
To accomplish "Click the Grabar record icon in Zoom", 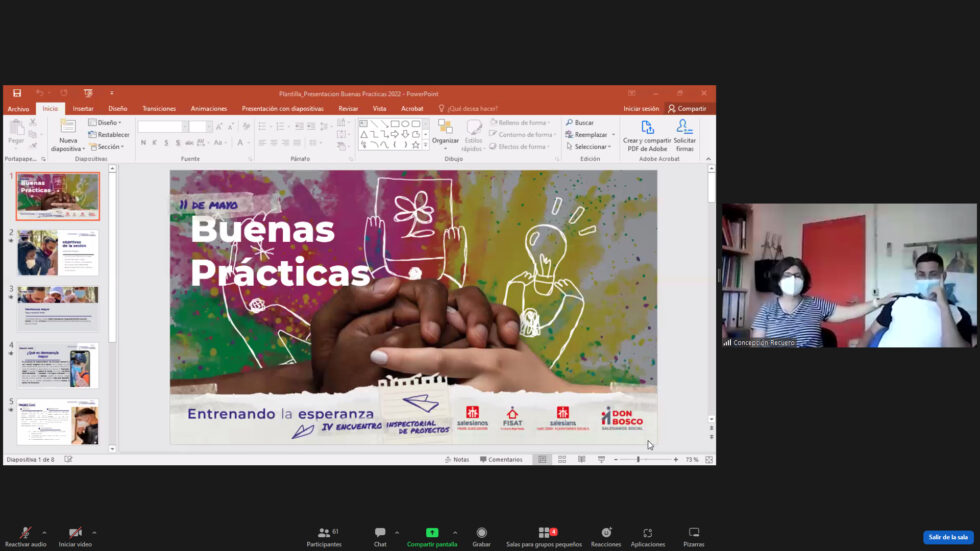I will [481, 533].
